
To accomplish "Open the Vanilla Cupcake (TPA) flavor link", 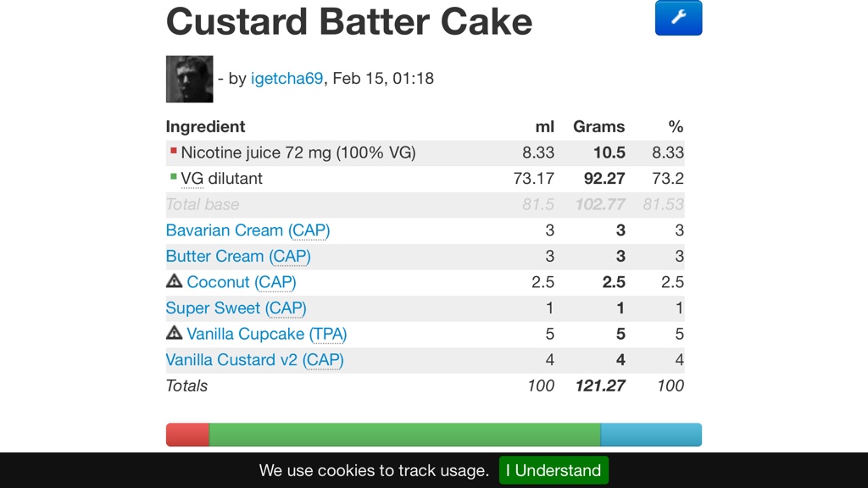I will pyautogui.click(x=266, y=334).
